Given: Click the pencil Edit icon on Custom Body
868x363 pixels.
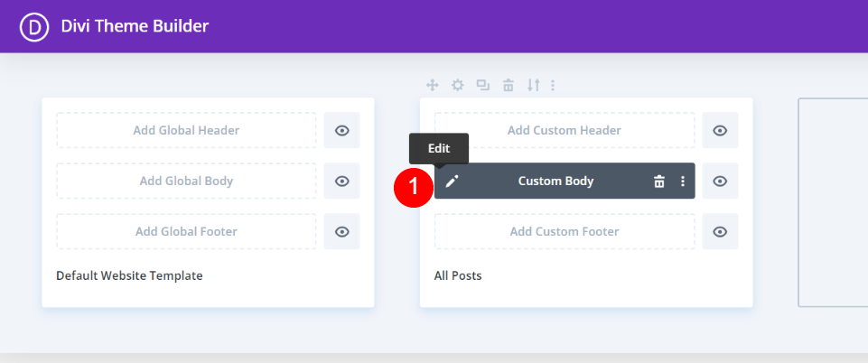Looking at the screenshot, I should coord(453,181).
